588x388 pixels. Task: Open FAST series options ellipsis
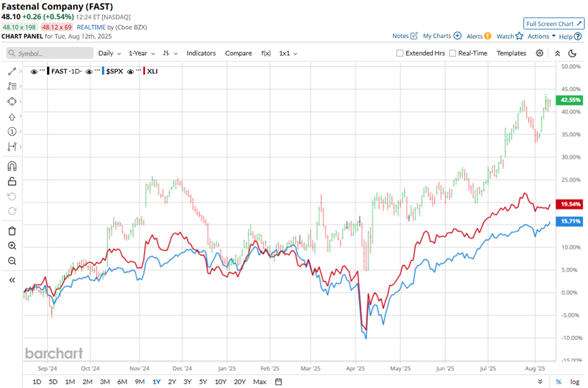[43, 70]
